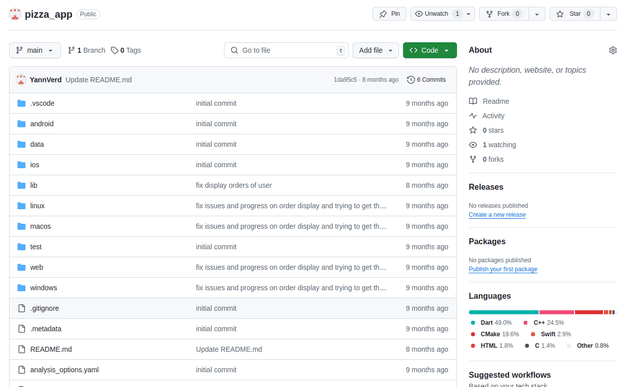Click the macos folder icon
The height and width of the screenshot is (387, 640).
[22, 226]
